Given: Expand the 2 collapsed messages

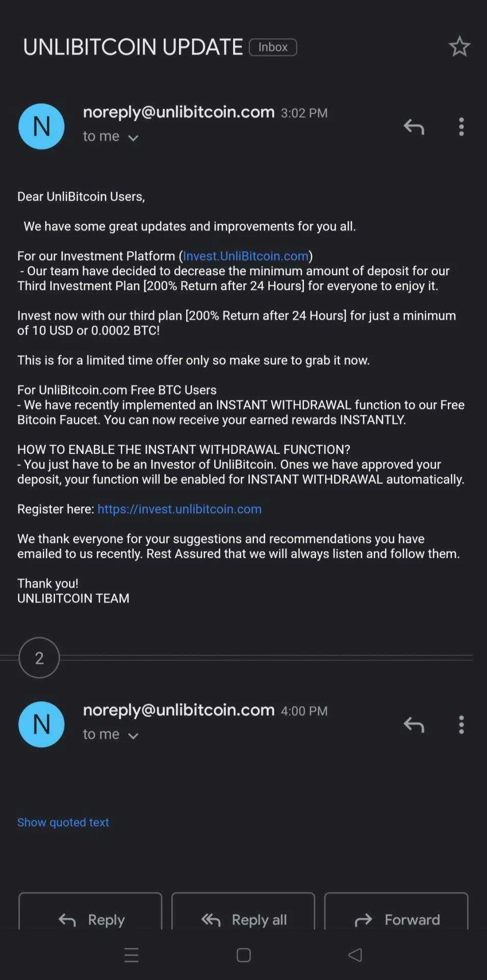Looking at the screenshot, I should [x=39, y=657].
